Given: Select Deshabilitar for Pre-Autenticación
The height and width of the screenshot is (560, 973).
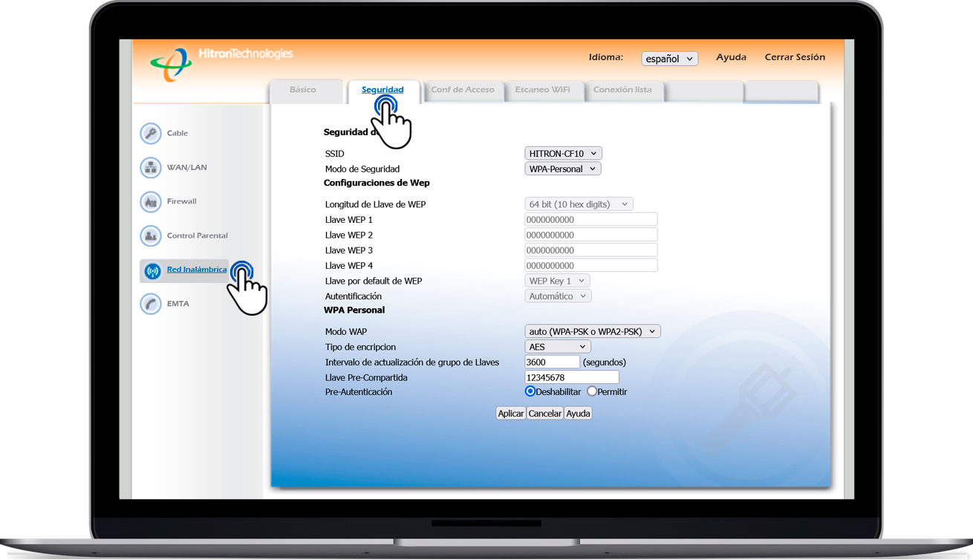Looking at the screenshot, I should click(x=530, y=391).
